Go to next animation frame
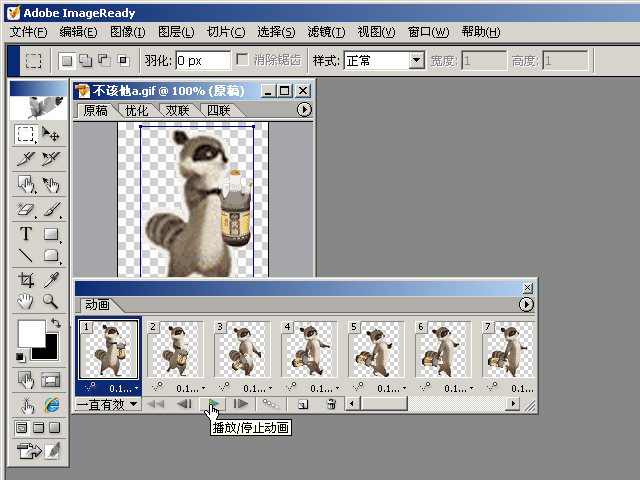Image resolution: width=640 pixels, height=480 pixels. pyautogui.click(x=241, y=404)
